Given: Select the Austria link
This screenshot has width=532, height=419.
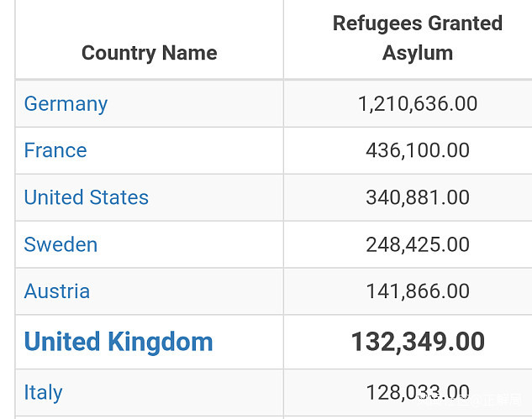Looking at the screenshot, I should coord(57,292).
